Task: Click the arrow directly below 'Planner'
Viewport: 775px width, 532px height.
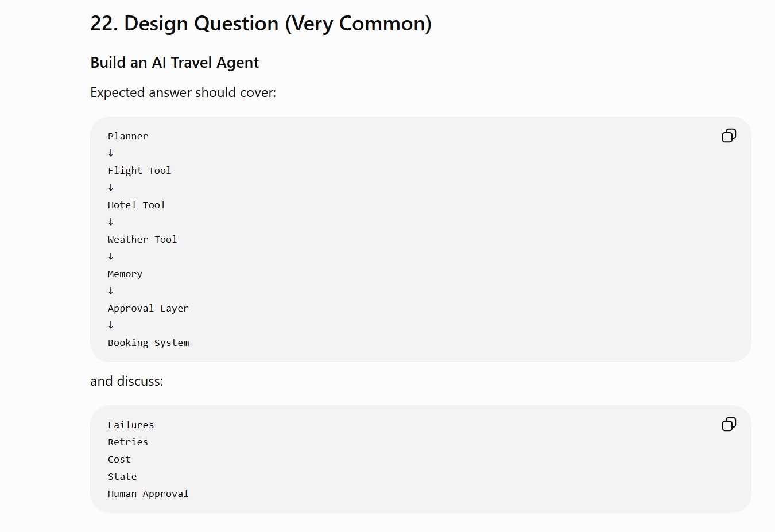Action: pyautogui.click(x=111, y=153)
